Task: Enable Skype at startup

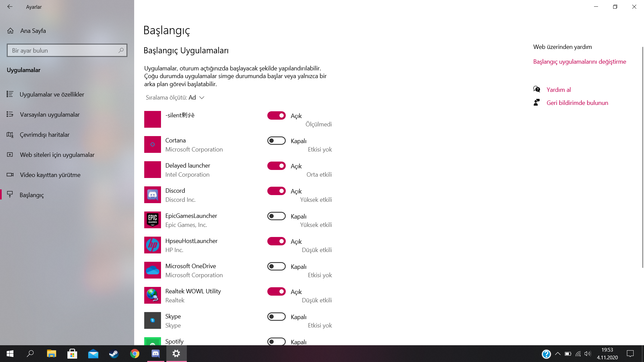Action: (276, 316)
